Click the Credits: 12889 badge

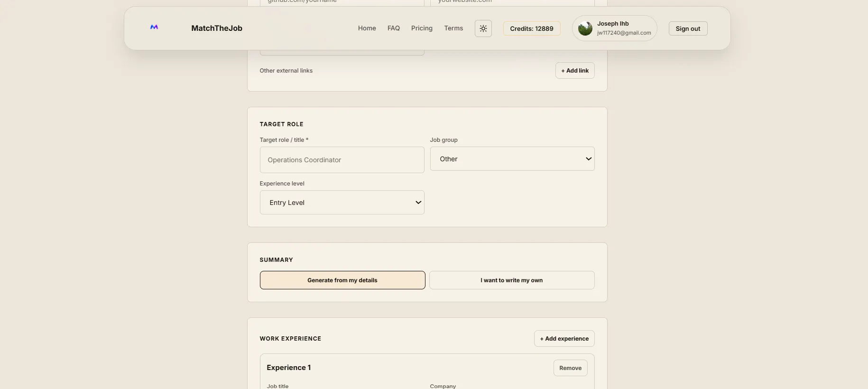click(532, 28)
